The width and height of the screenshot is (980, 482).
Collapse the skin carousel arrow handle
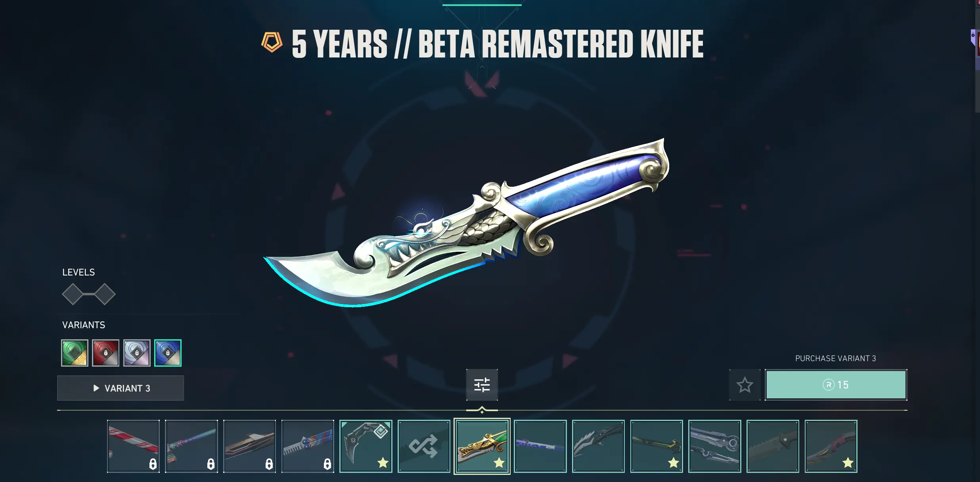click(482, 410)
